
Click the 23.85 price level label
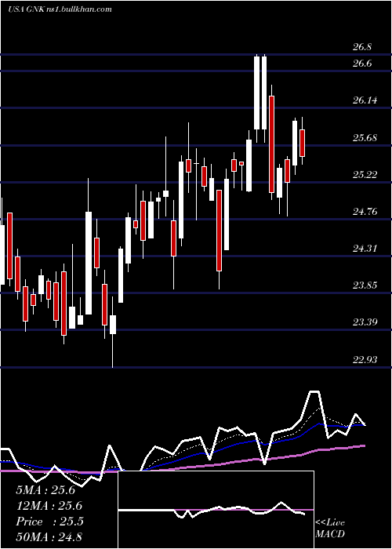tap(365, 285)
